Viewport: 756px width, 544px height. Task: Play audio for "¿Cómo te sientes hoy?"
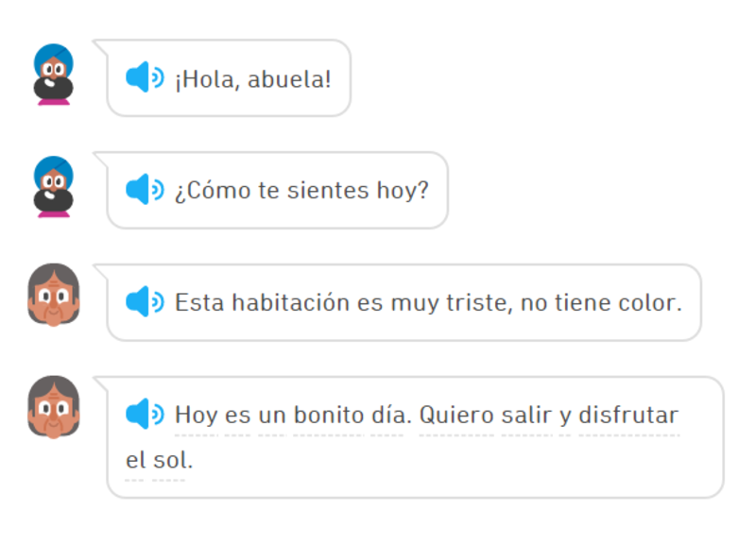coord(144,190)
